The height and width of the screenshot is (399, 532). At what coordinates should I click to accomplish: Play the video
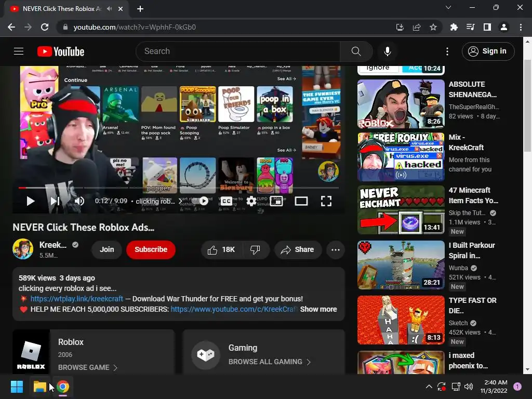pos(31,201)
